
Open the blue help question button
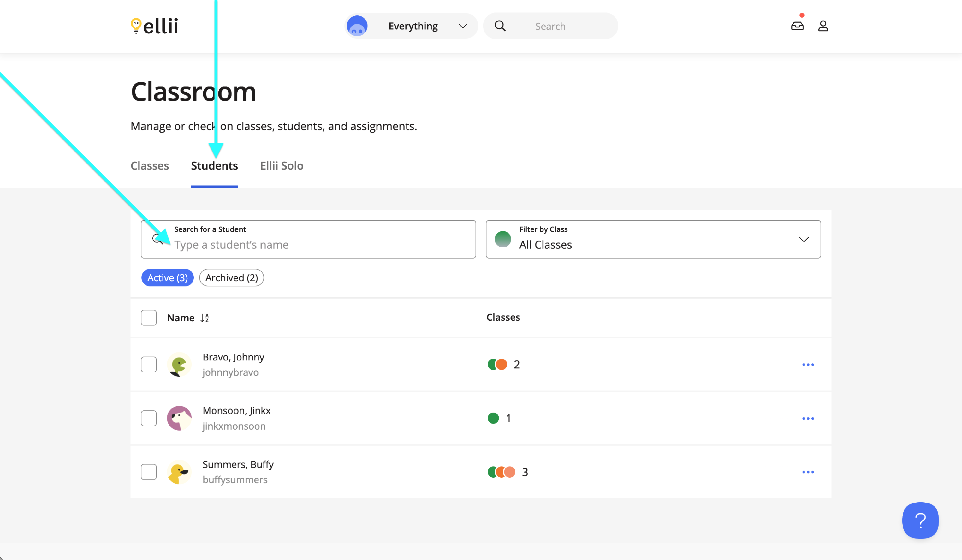pyautogui.click(x=920, y=520)
